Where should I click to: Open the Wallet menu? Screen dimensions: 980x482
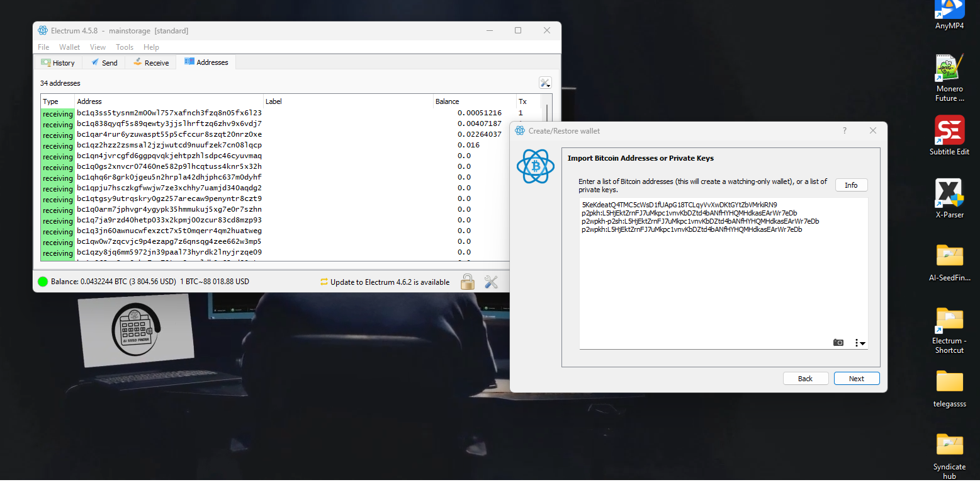click(x=69, y=47)
